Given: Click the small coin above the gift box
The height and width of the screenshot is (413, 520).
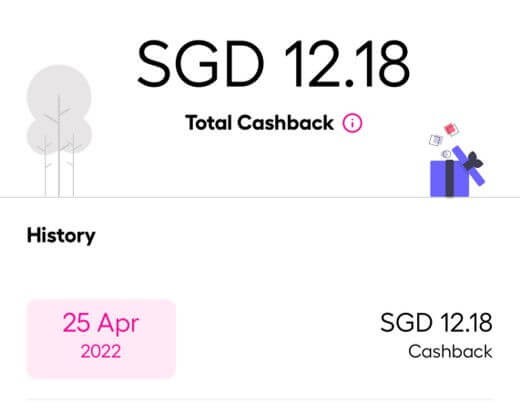Looking at the screenshot, I should (446, 154).
